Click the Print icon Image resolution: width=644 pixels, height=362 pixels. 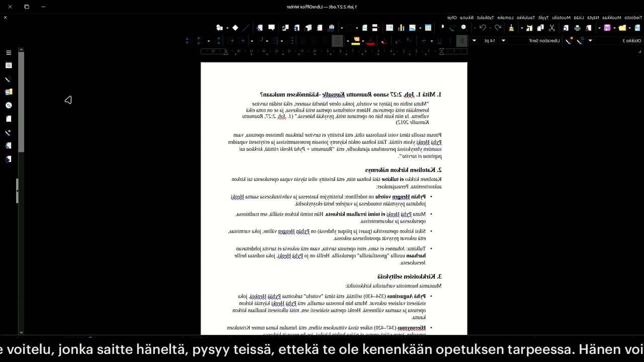[x=578, y=28]
